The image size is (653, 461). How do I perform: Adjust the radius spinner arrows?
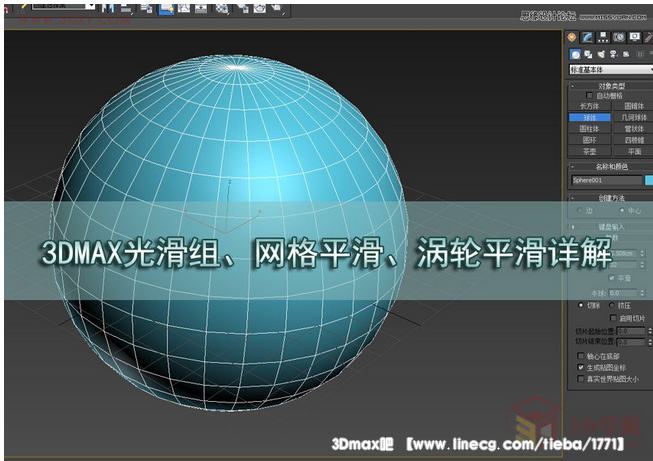point(642,253)
